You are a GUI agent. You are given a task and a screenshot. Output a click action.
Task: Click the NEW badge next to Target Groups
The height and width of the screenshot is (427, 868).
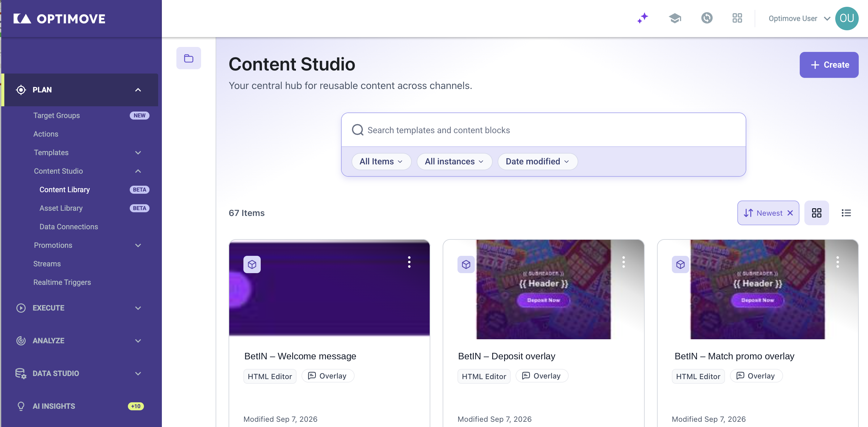click(140, 115)
